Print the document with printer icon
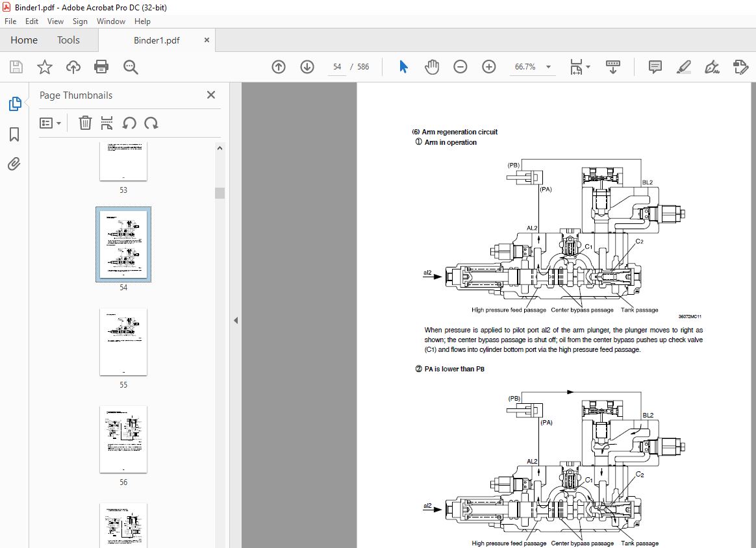 101,67
